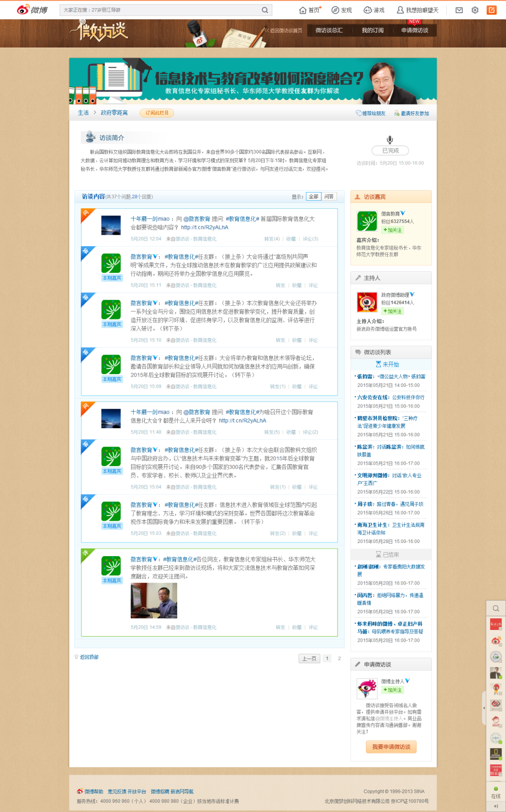The width and height of the screenshot is (506, 812).
Task: Open 六安公安在线 interview list entry
Action: [x=391, y=397]
